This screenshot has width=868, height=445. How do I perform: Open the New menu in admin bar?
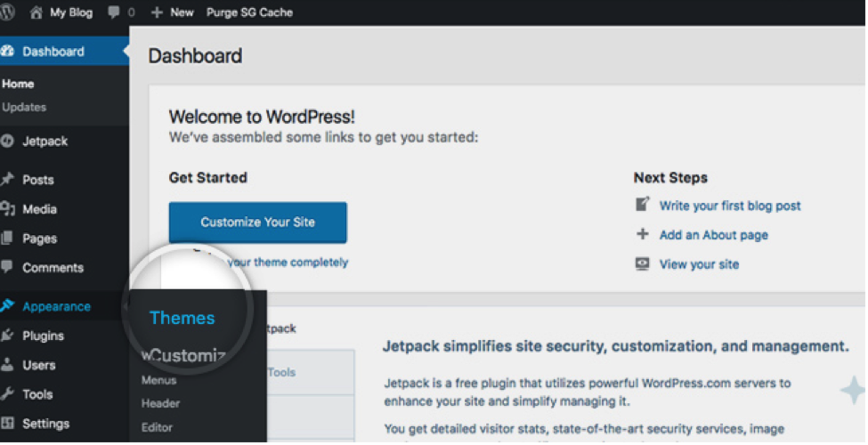point(182,12)
